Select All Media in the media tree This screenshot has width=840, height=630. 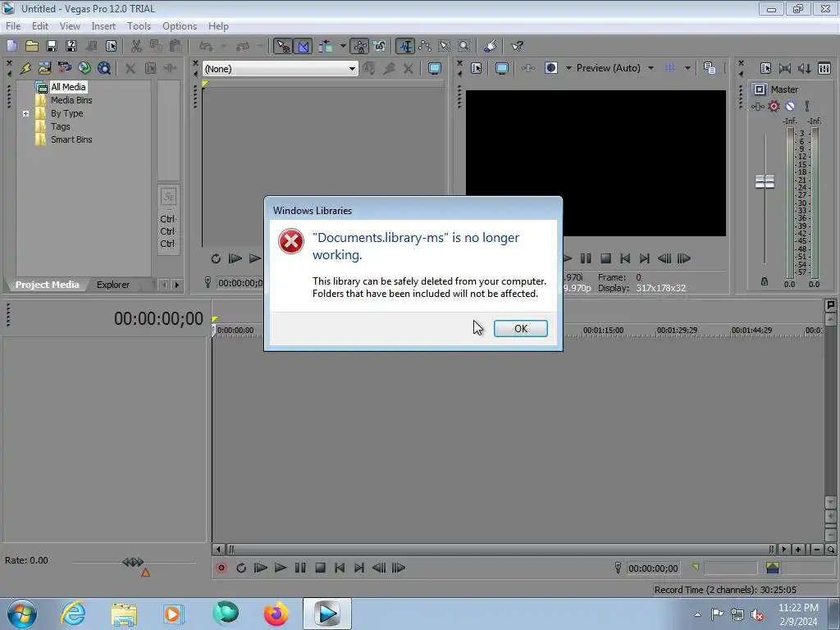point(68,87)
